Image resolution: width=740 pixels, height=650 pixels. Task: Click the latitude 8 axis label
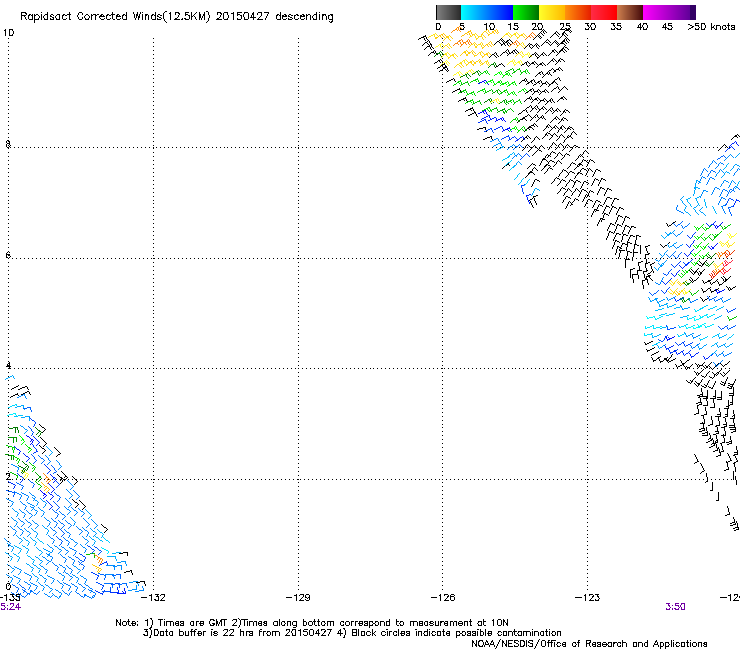(8, 144)
